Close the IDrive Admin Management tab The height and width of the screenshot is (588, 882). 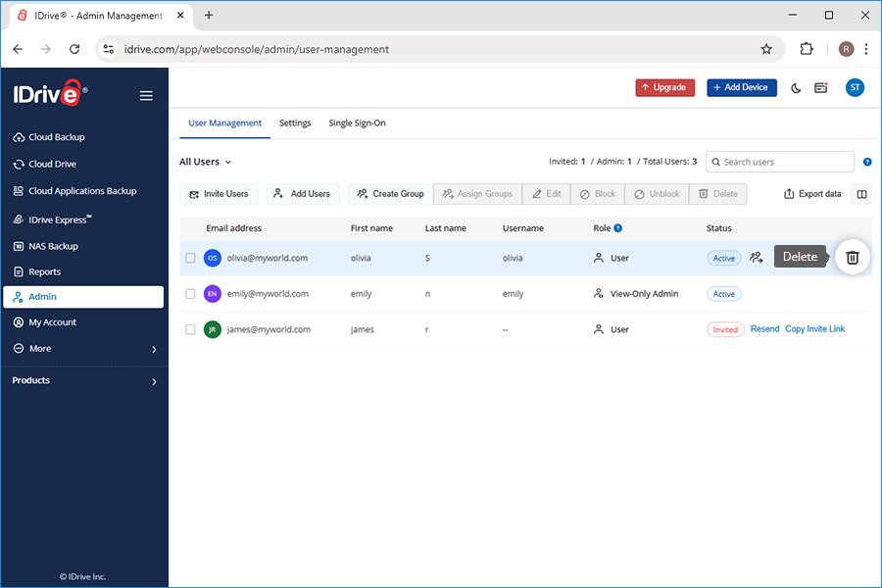[180, 16]
